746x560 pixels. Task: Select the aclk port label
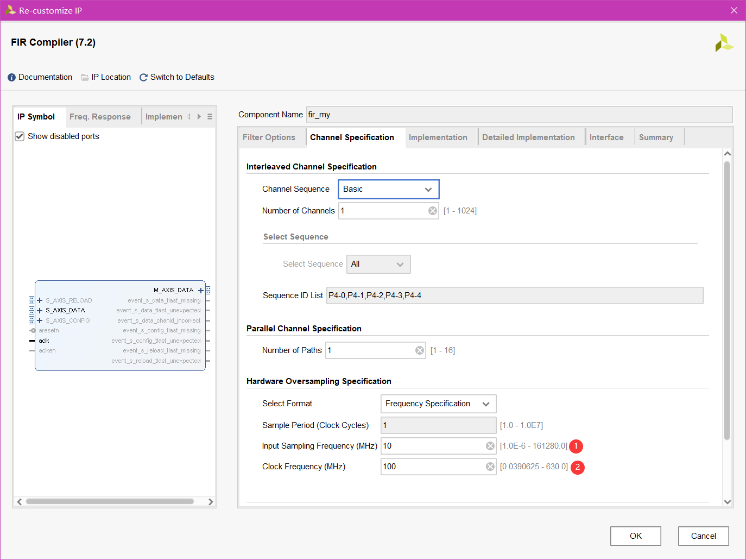(44, 341)
